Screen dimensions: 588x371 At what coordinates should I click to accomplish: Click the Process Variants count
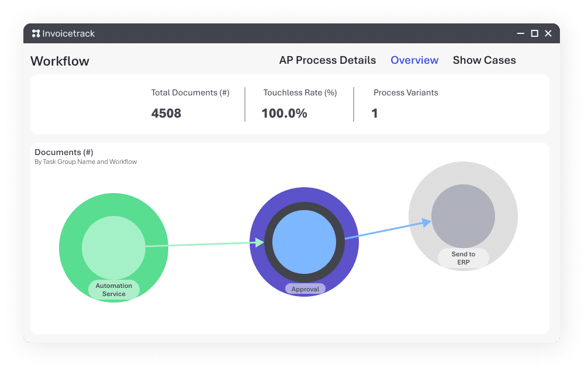coord(375,114)
